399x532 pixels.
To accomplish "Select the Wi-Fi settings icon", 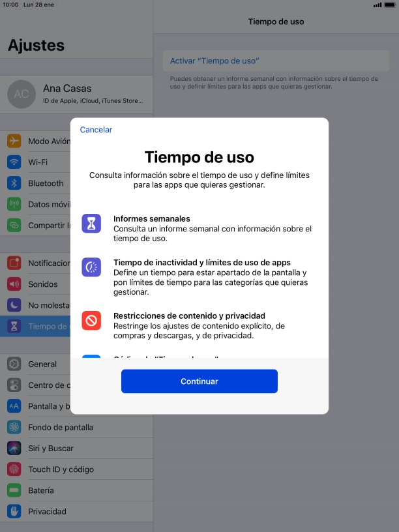I will pos(14,162).
